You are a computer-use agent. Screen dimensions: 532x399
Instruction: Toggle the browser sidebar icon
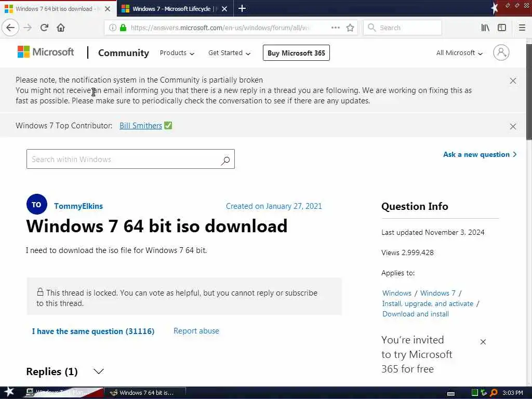[x=502, y=28]
